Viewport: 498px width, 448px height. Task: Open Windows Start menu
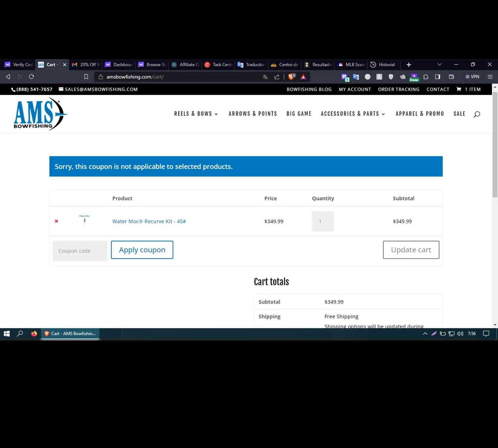coord(7,334)
